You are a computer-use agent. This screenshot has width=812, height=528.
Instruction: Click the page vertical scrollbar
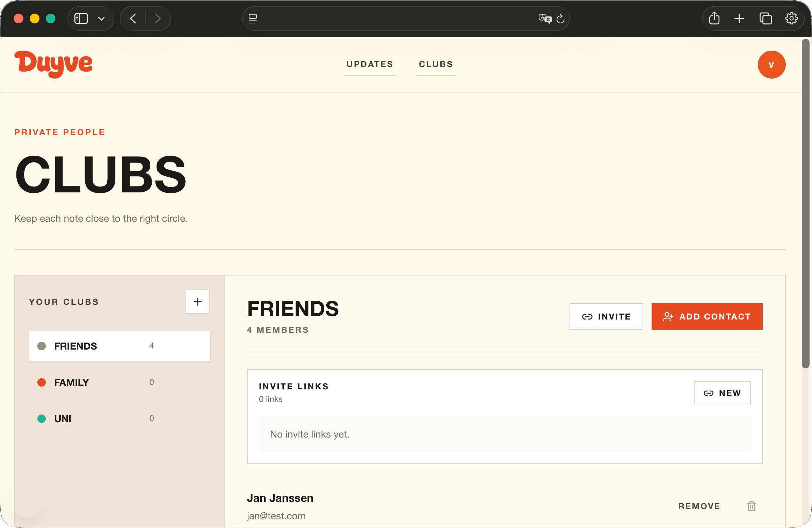tap(805, 204)
